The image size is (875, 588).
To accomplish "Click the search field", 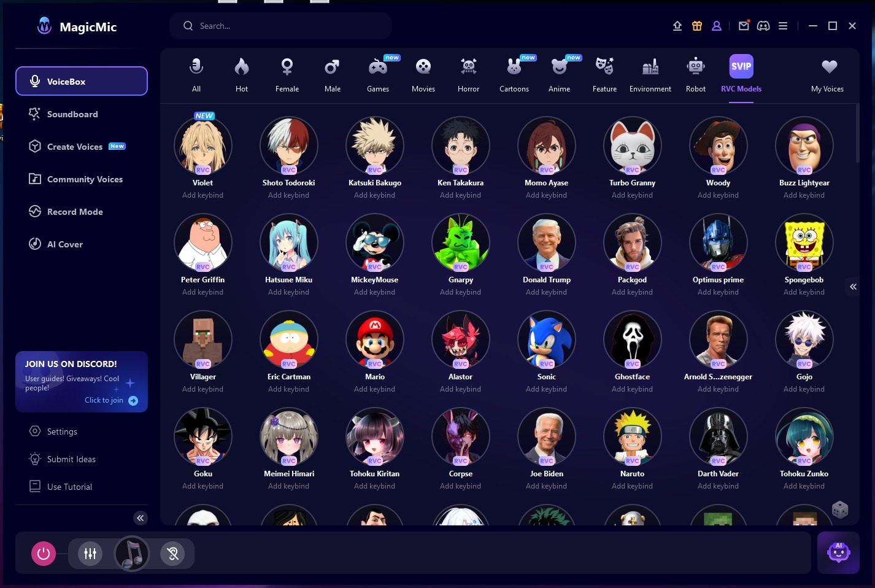I will pos(280,26).
